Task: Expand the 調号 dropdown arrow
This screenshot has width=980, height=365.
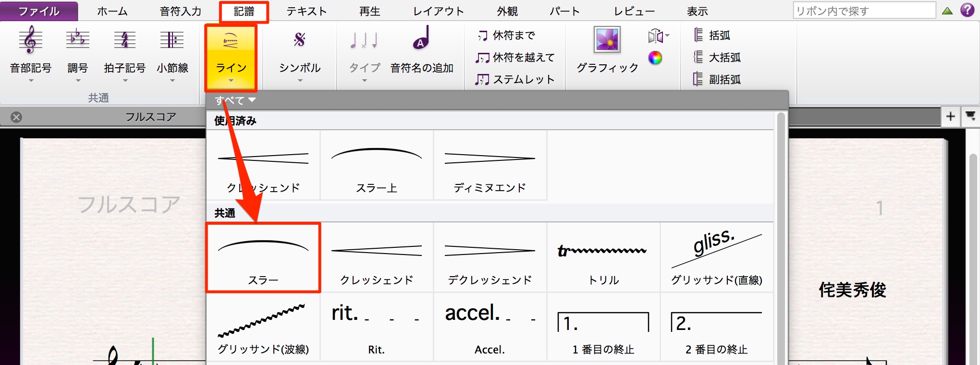Action: click(x=78, y=81)
